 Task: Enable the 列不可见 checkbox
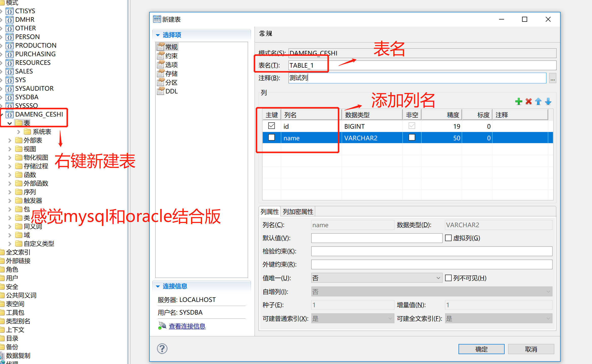(448, 278)
